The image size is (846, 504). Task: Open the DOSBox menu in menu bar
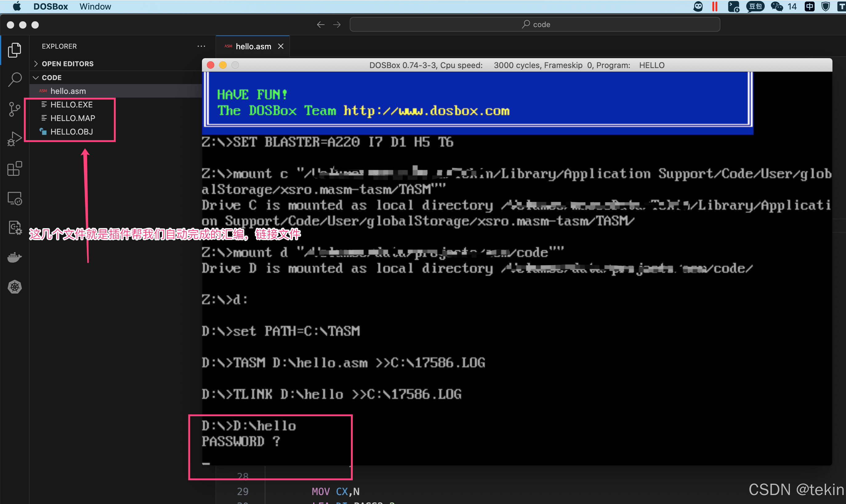tap(50, 6)
